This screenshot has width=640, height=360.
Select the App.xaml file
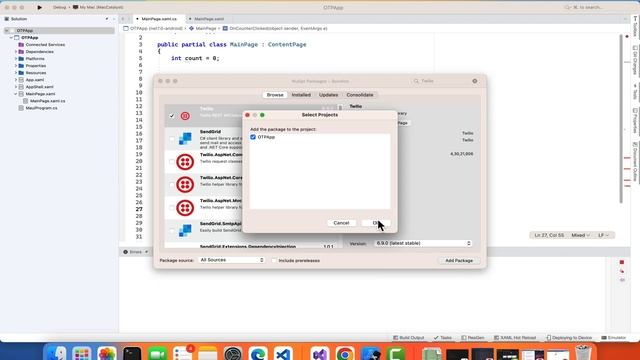[35, 80]
